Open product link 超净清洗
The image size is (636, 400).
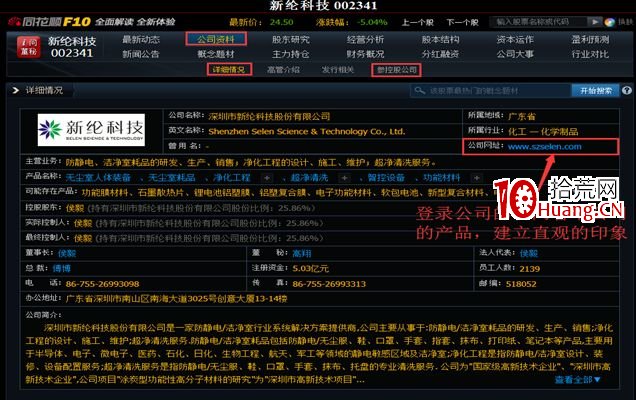pyautogui.click(x=309, y=178)
